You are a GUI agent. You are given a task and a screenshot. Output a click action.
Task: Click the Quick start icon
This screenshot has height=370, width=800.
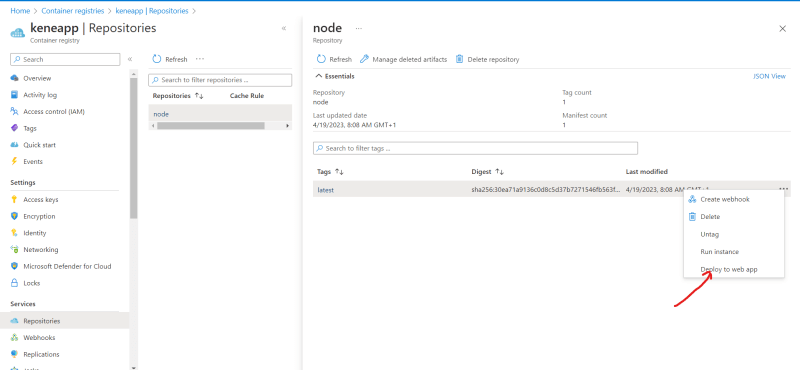pyautogui.click(x=14, y=145)
